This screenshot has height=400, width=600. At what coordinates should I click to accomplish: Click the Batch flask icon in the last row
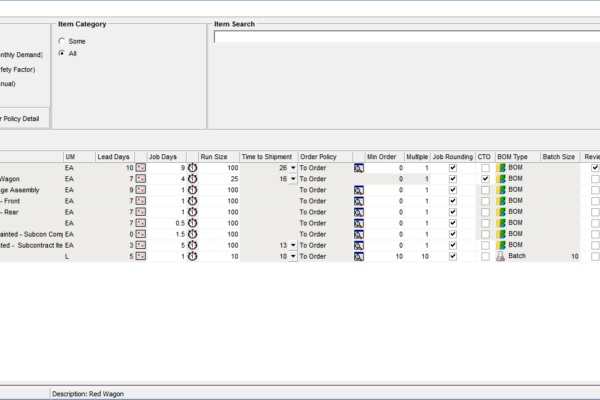(501, 256)
